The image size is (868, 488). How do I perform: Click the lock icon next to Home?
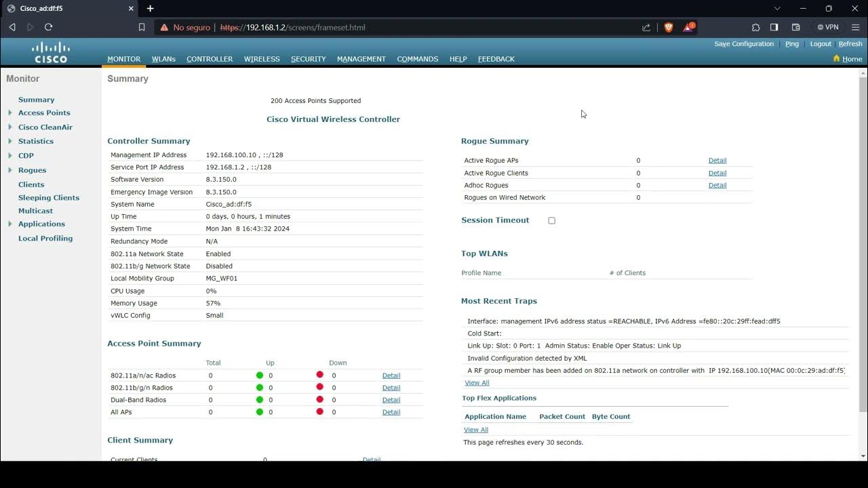(x=836, y=59)
